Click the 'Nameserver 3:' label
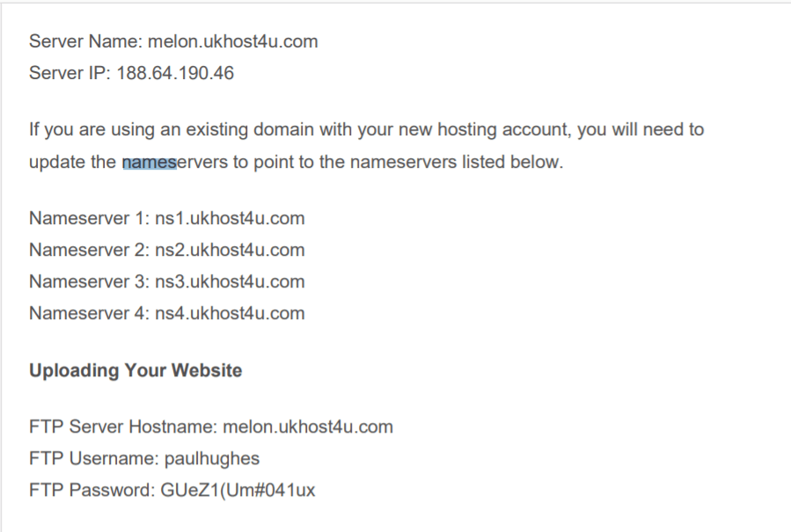Image resolution: width=791 pixels, height=532 pixels. tap(89, 281)
